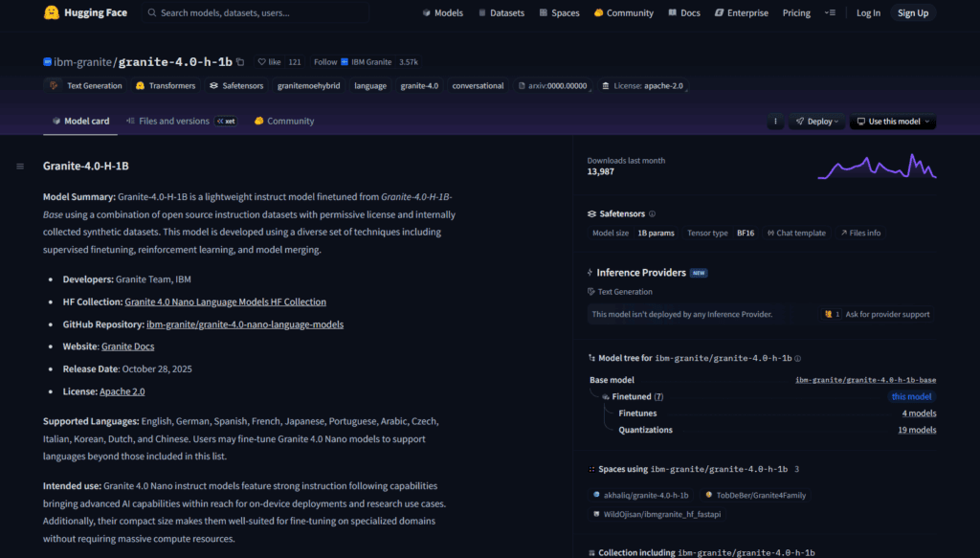
Task: Open the Files info button
Action: 860,234
